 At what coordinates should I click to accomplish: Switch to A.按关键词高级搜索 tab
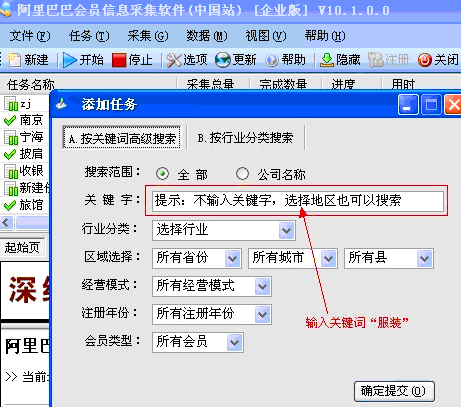122,137
